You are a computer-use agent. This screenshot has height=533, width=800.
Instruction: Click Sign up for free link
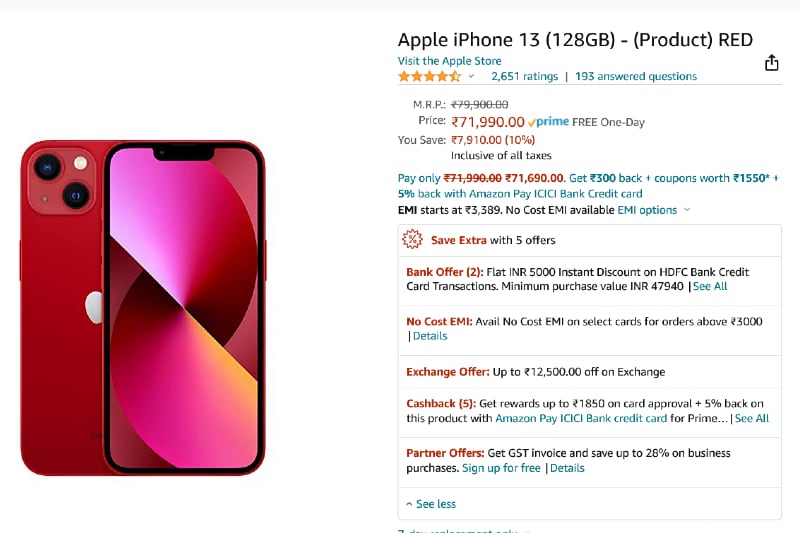[501, 468]
